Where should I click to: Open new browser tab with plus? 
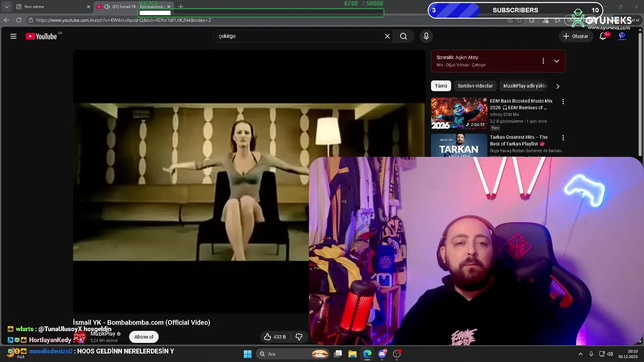click(181, 7)
